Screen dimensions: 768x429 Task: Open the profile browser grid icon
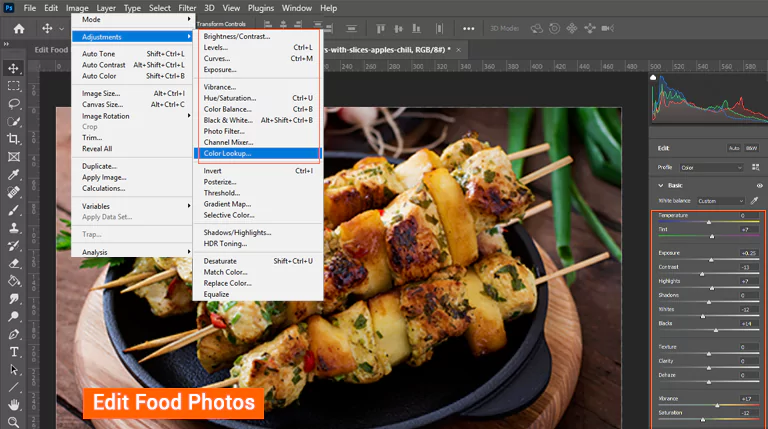coord(755,167)
